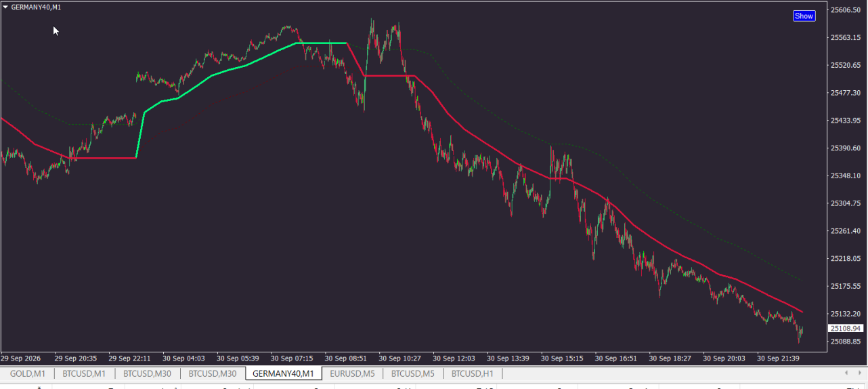Click the 29 Sep 20:35 time label
The width and height of the screenshot is (868, 389).
tap(76, 359)
